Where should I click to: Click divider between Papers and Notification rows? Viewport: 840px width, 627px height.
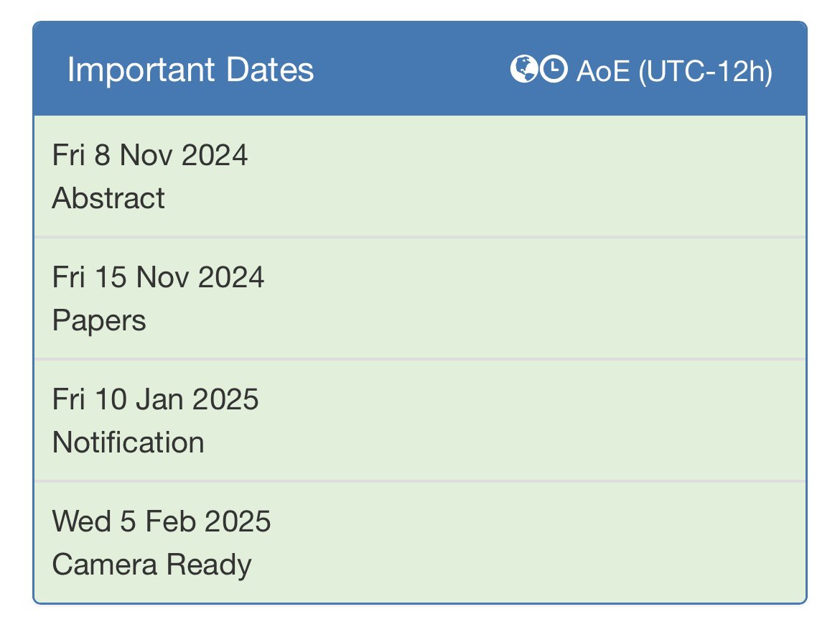[420, 359]
